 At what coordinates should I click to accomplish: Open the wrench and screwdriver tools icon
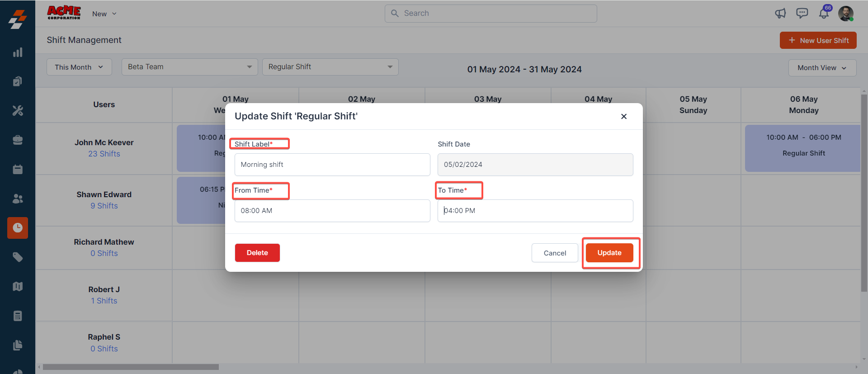pyautogui.click(x=18, y=110)
